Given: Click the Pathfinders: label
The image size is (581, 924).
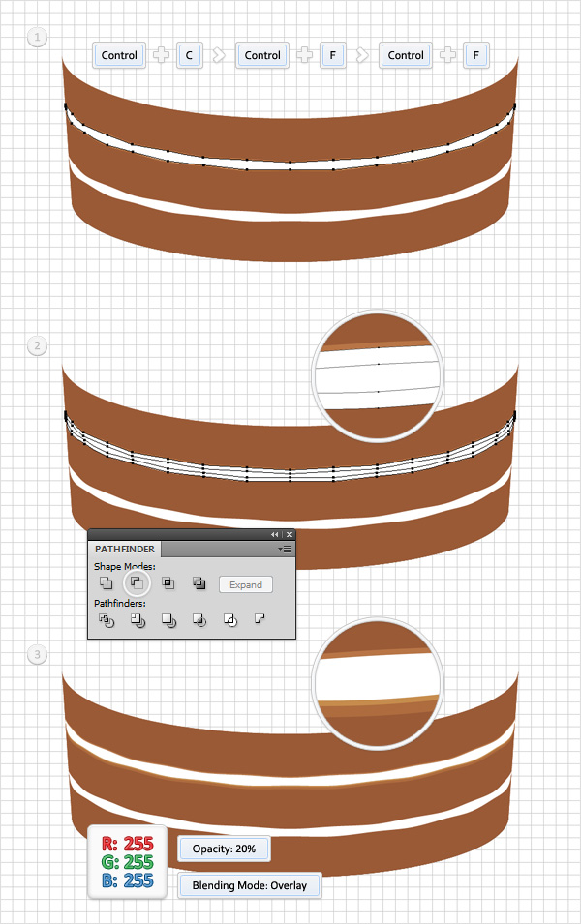Looking at the screenshot, I should tap(120, 603).
